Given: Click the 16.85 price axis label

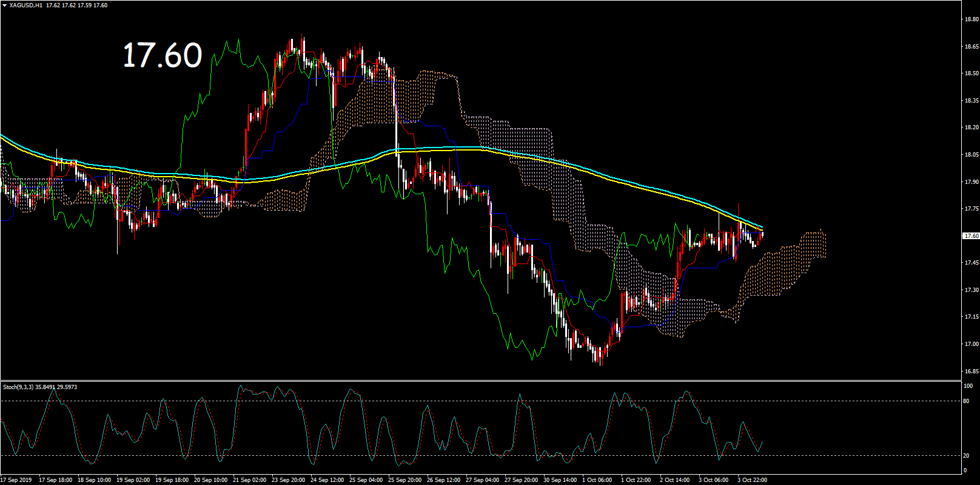Looking at the screenshot, I should click(x=972, y=371).
